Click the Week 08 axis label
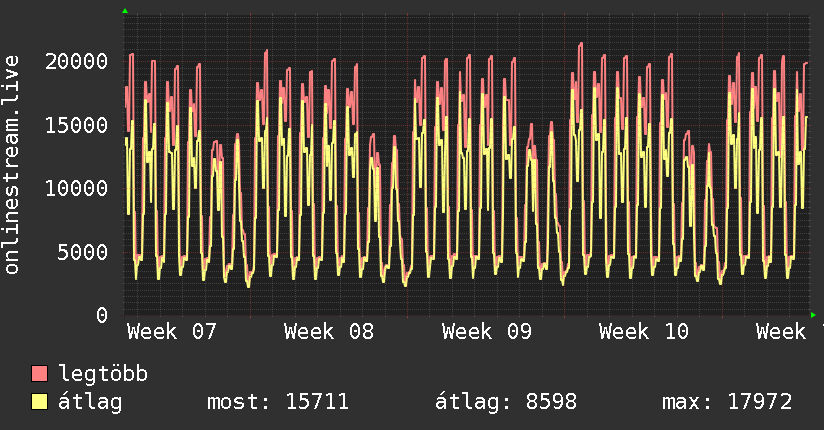 [x=329, y=332]
